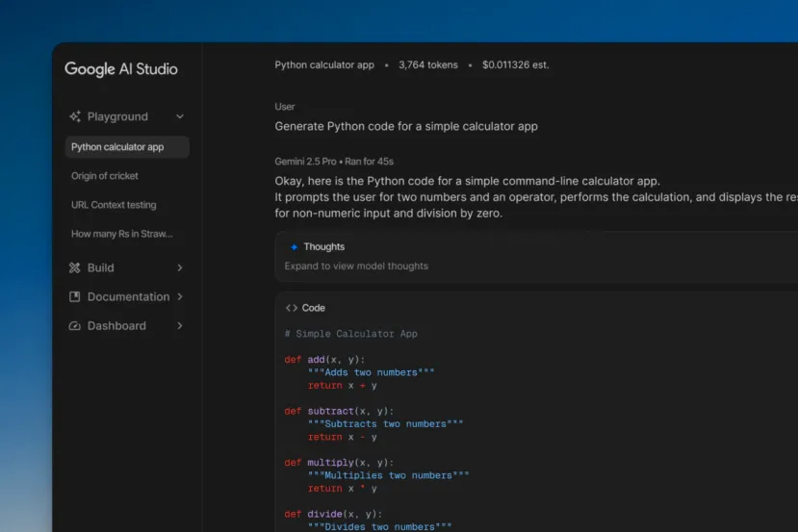Screen dimensions: 798x532
Task: Open the Playground menu item
Action: coord(117,116)
